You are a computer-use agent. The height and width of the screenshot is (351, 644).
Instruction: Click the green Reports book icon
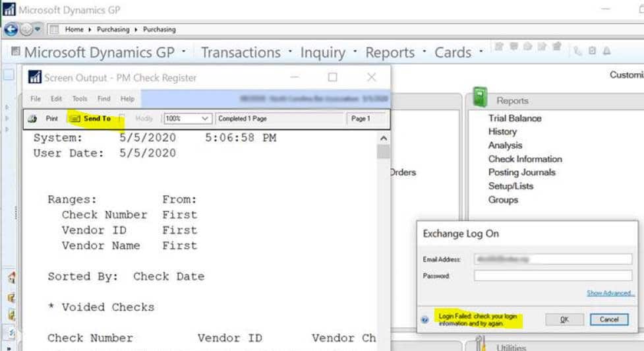coord(480,97)
